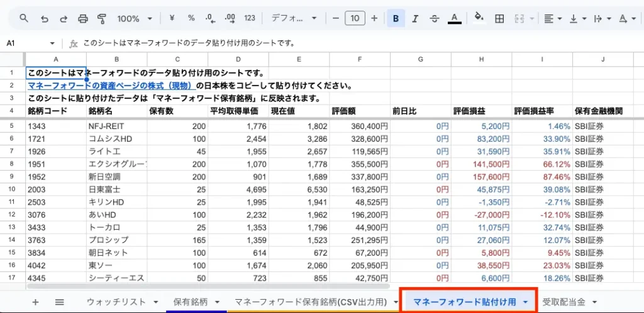Select the 銘柄コード header cell
644x313 pixels.
[x=56, y=111]
